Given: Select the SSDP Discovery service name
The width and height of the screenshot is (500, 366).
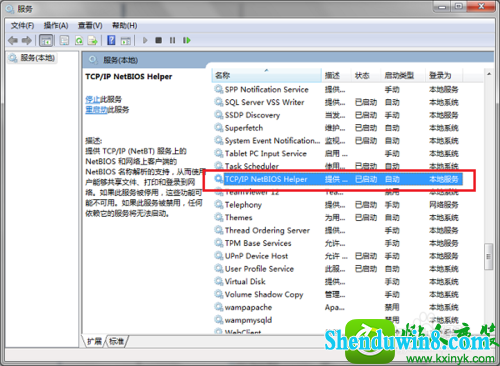Looking at the screenshot, I should pyautogui.click(x=252, y=115).
